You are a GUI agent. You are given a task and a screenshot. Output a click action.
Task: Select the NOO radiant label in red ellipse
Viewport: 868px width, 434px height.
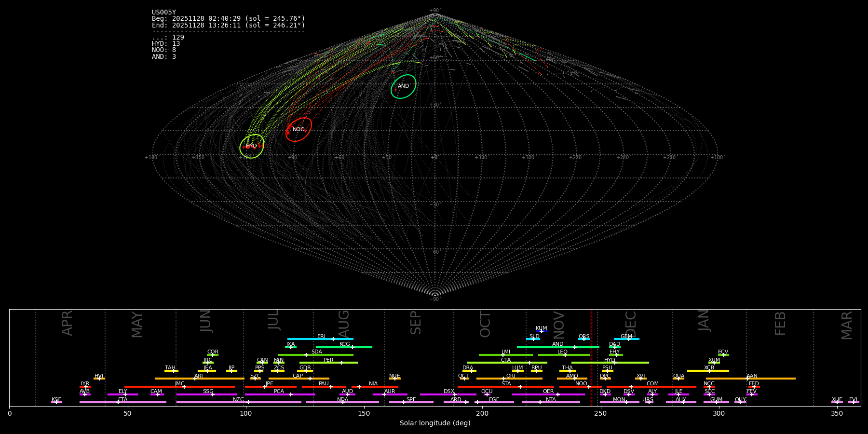[298, 130]
